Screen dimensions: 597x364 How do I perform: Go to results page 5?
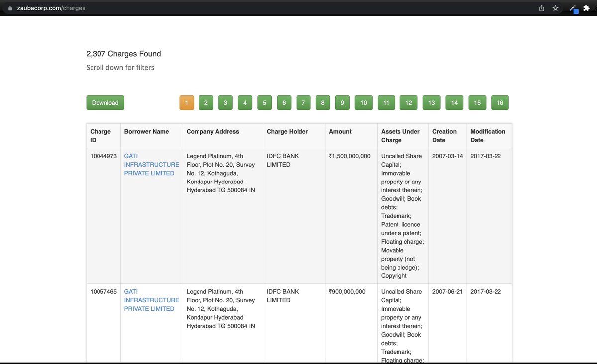(x=264, y=102)
